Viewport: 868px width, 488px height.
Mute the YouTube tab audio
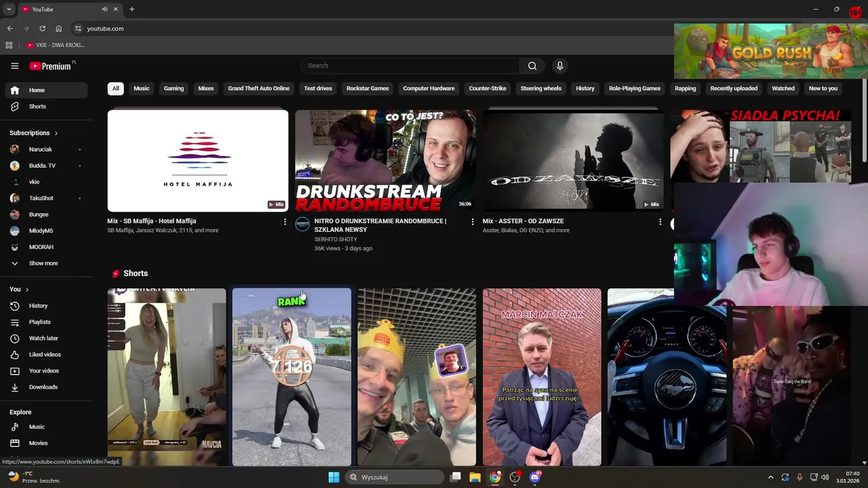click(104, 9)
